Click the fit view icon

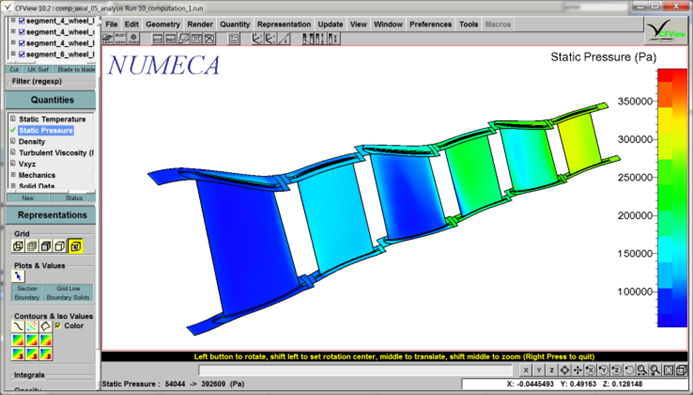(x=669, y=370)
